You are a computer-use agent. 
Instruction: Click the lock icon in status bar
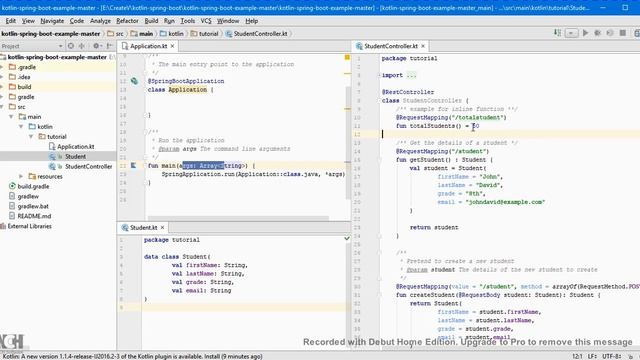[631, 356]
